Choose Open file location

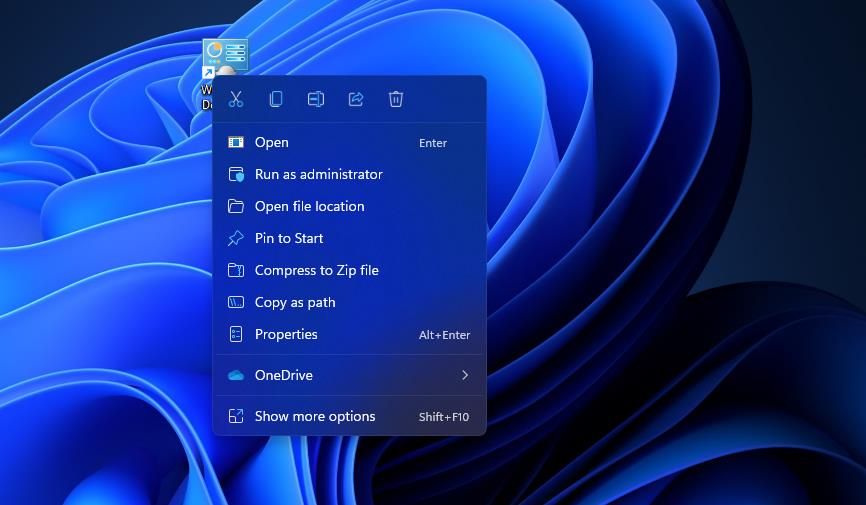coord(309,206)
